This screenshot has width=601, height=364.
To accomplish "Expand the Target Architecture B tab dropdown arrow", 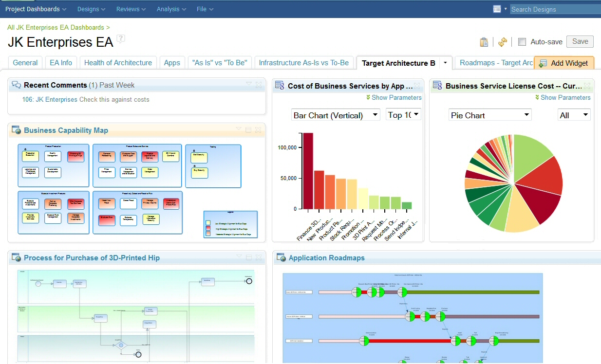I will (445, 63).
